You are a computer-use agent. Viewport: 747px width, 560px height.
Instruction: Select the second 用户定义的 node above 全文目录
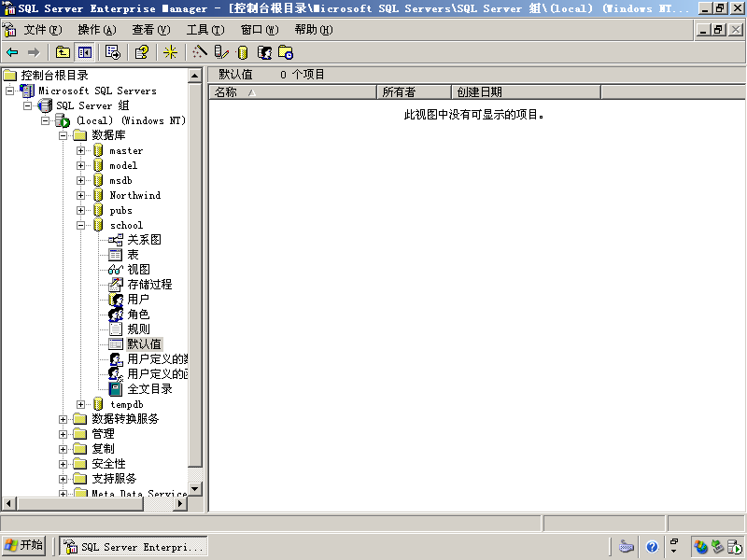(157, 374)
